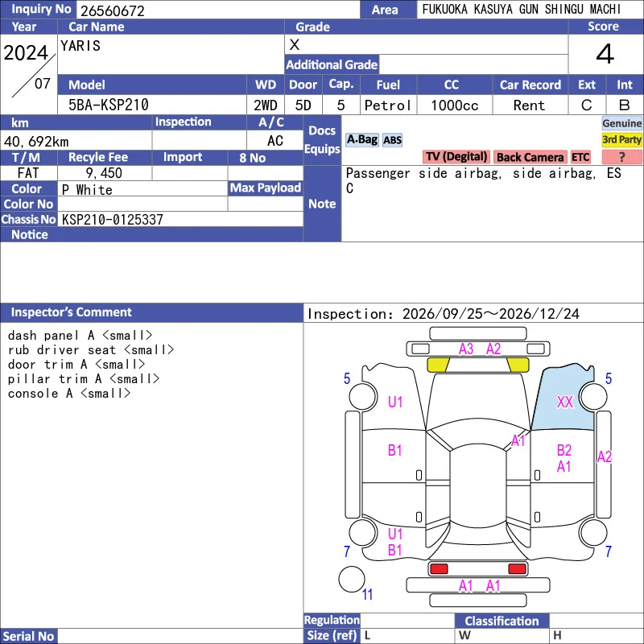Screen dimensions: 644x644
Task: Click the spare tire circle marked 11
Action: [x=352, y=579]
